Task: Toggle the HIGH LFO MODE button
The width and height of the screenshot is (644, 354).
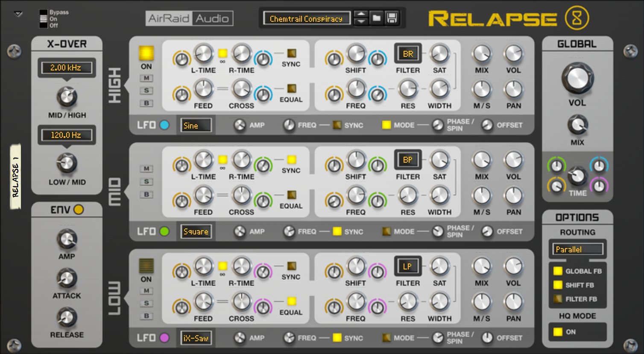Action: point(386,125)
